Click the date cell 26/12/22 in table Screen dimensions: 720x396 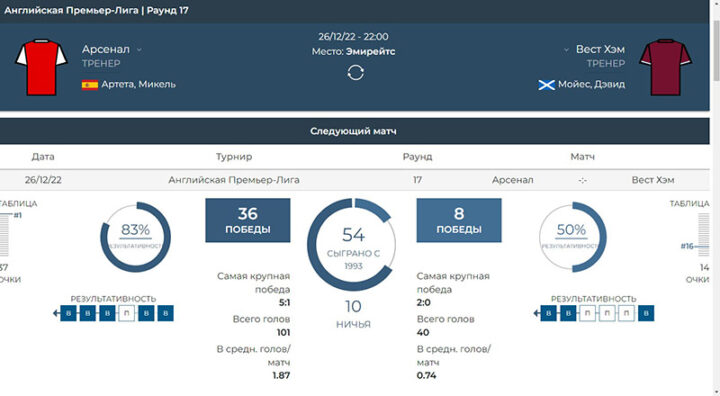43,180
